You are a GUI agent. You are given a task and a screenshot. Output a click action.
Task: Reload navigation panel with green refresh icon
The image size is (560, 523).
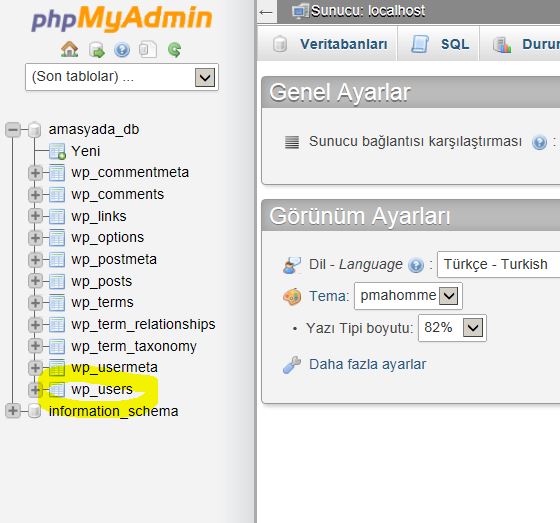point(174,50)
